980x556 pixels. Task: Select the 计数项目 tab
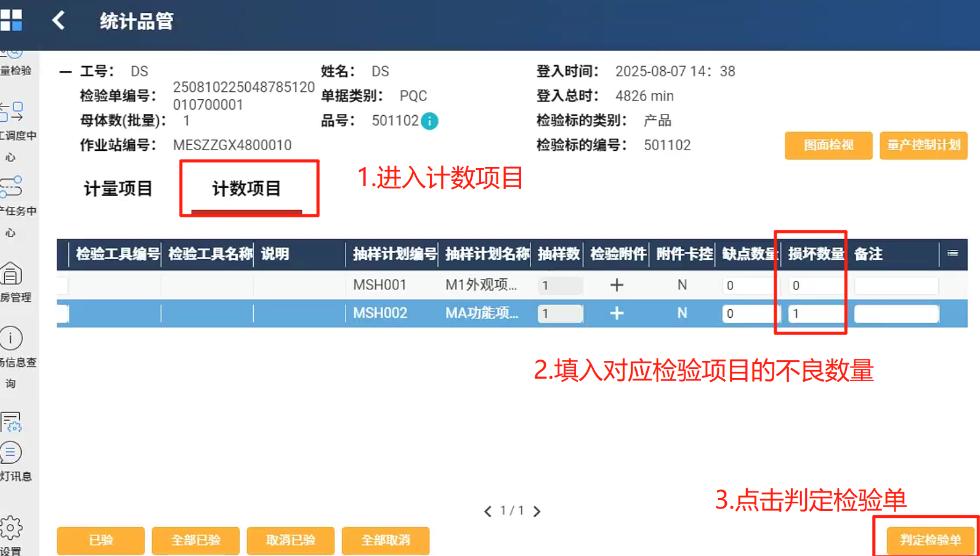click(246, 188)
